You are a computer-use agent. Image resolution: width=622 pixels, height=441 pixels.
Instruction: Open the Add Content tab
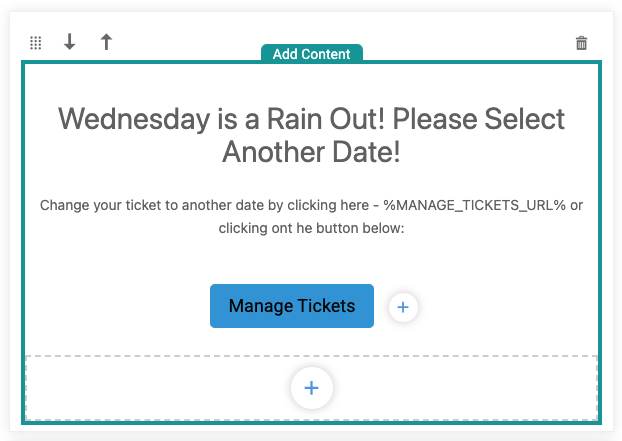[311, 54]
